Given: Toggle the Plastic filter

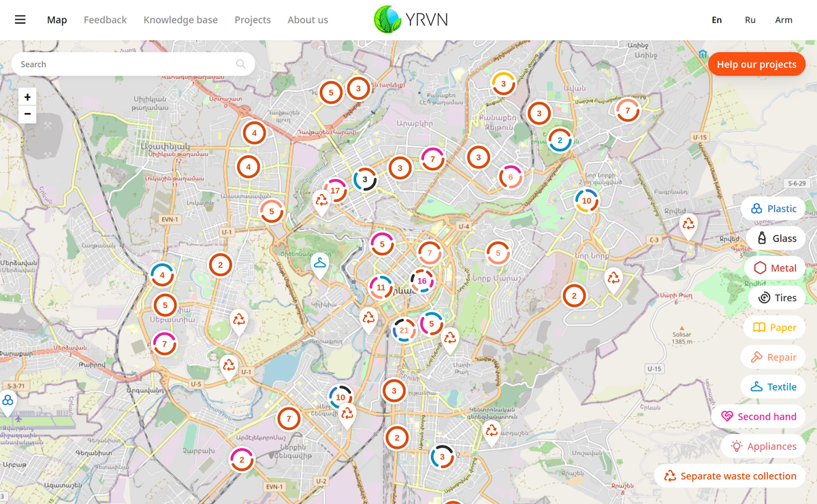Looking at the screenshot, I should pos(773,209).
